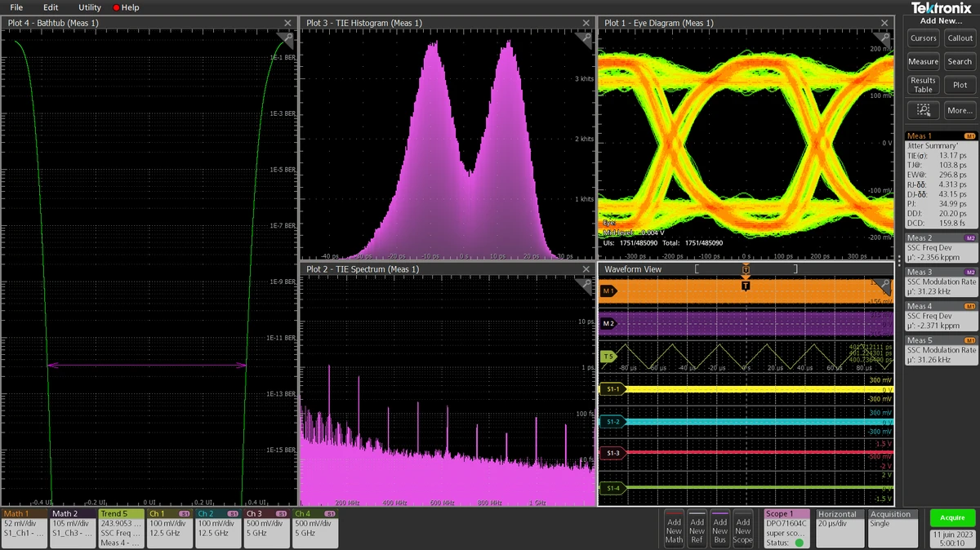The image size is (980, 550).
Task: Click Add New Math button
Action: coord(674,528)
